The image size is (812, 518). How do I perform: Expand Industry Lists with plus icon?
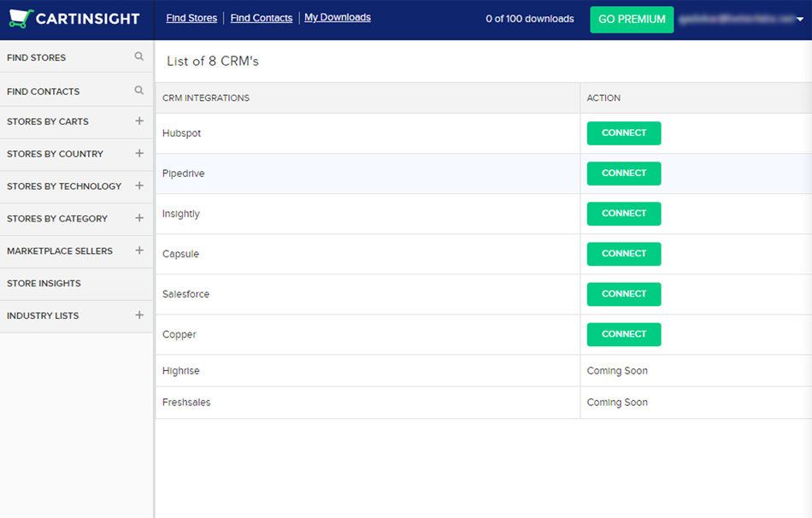tap(139, 315)
